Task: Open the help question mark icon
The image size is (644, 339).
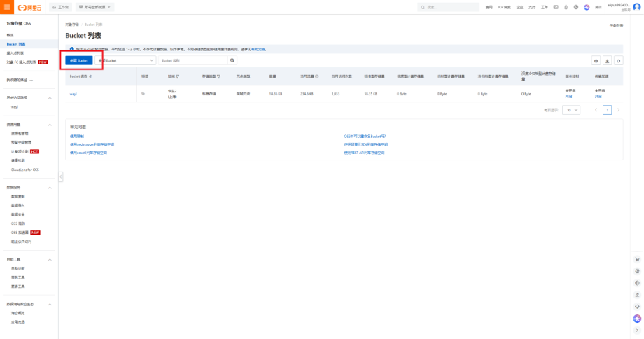Action: pyautogui.click(x=576, y=7)
